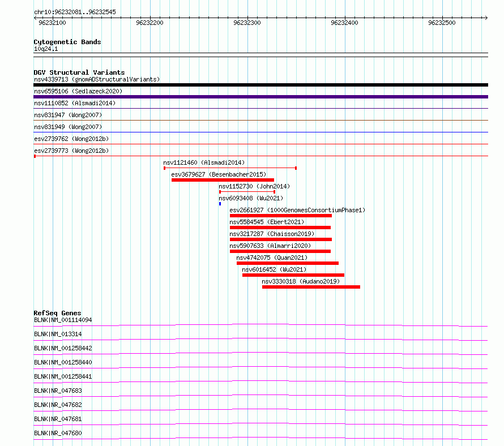Click the RefSeq Genes track title
The image size is (504, 446).
tap(57, 313)
